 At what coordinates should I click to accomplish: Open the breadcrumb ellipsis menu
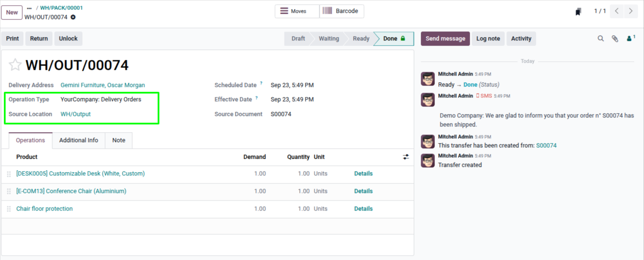tap(30, 8)
